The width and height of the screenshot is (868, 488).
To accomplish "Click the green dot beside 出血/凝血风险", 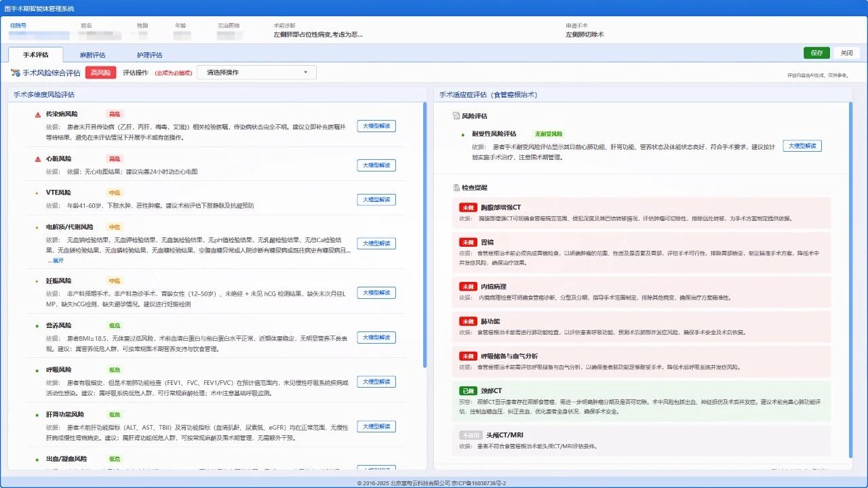I will 37,460.
